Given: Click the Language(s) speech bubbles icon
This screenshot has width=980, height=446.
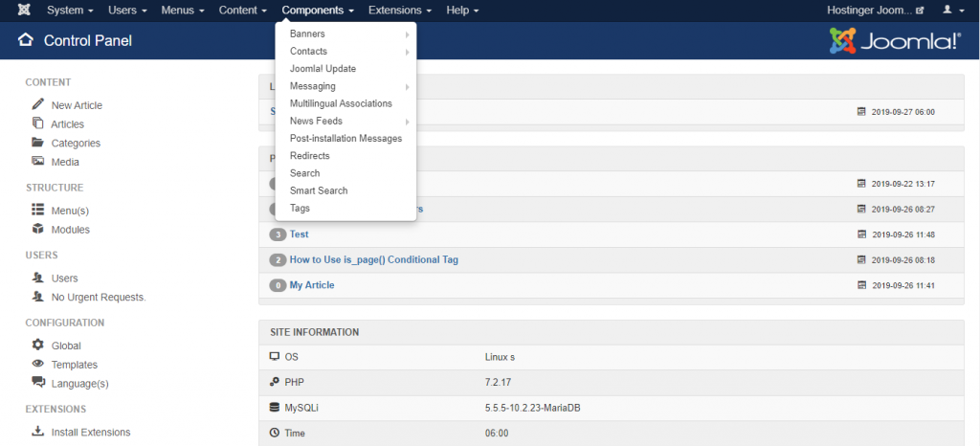Looking at the screenshot, I should [38, 382].
